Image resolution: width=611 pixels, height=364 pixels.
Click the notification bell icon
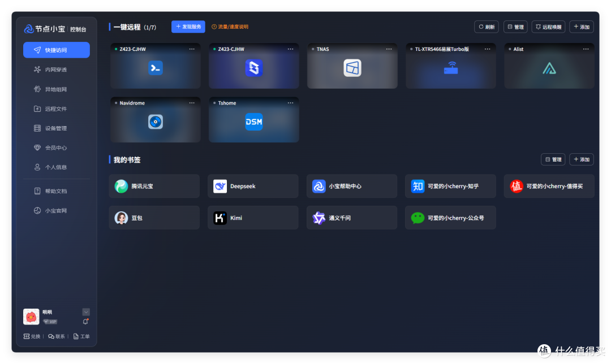coord(85,322)
